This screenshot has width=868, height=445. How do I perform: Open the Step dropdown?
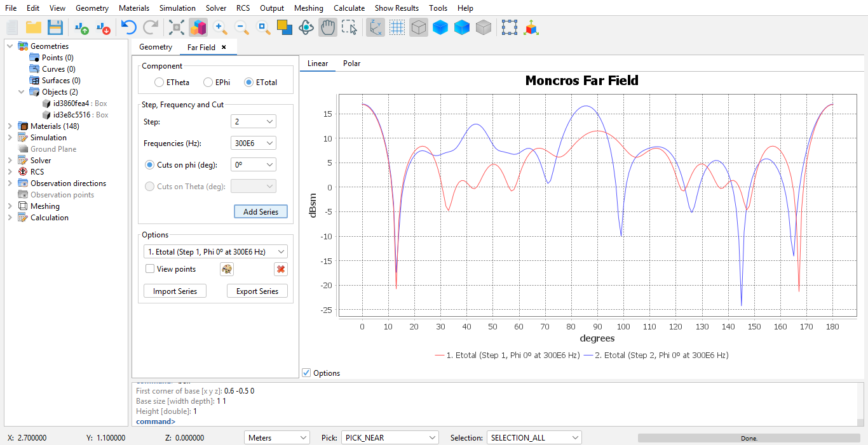[x=253, y=122]
